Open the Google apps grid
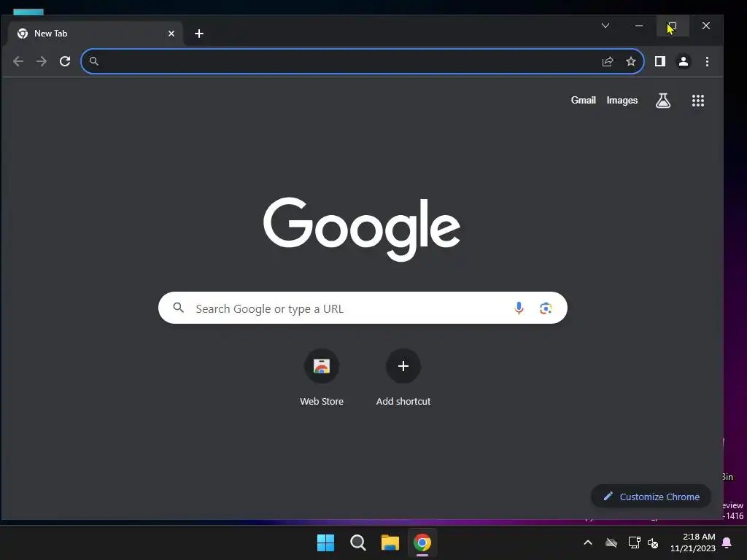Screen dimensions: 747x560 698,101
